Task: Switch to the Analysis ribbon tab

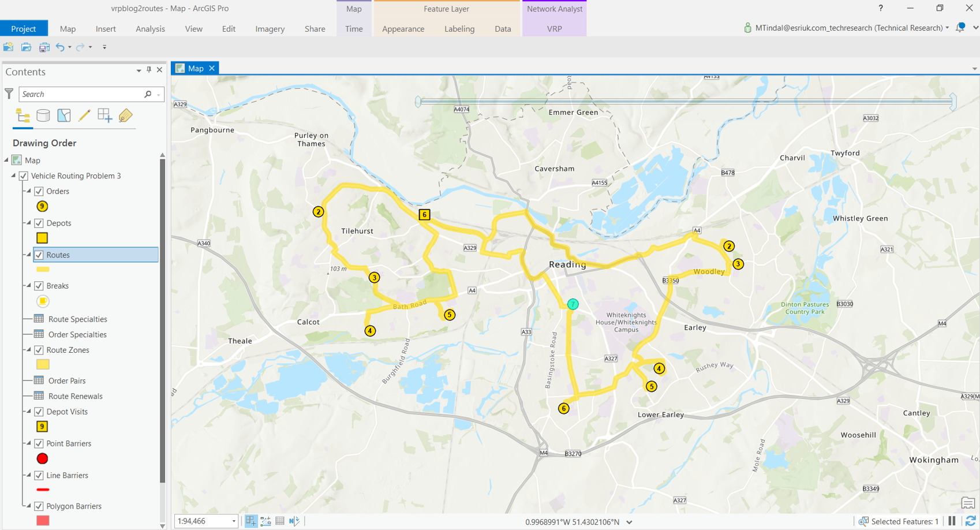Action: (150, 28)
